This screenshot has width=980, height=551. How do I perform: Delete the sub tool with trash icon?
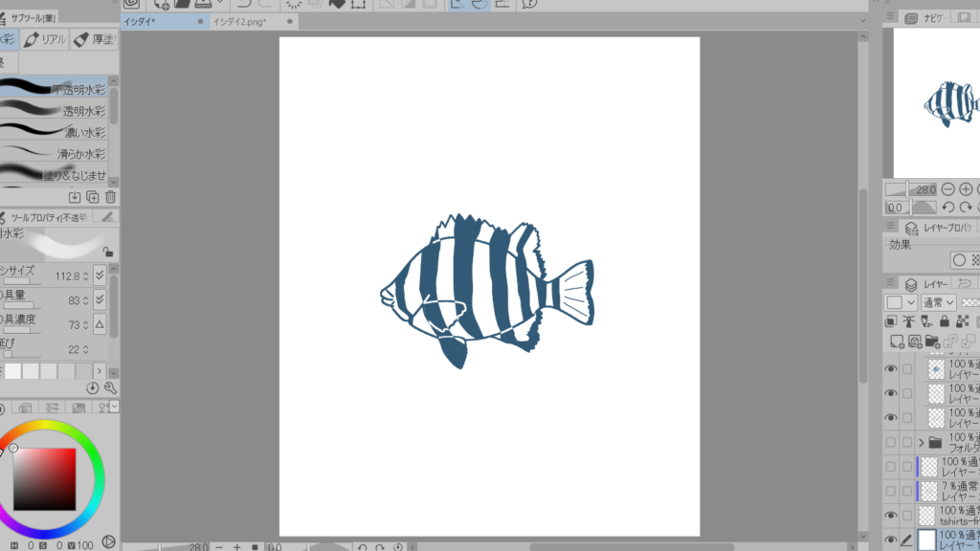(110, 197)
